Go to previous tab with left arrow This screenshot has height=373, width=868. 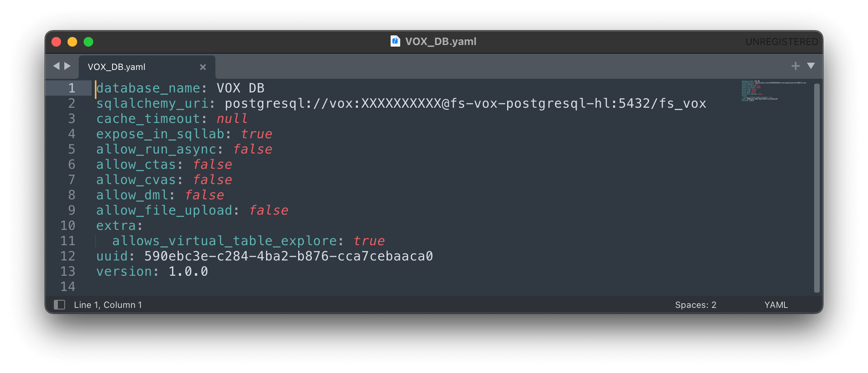click(x=56, y=66)
